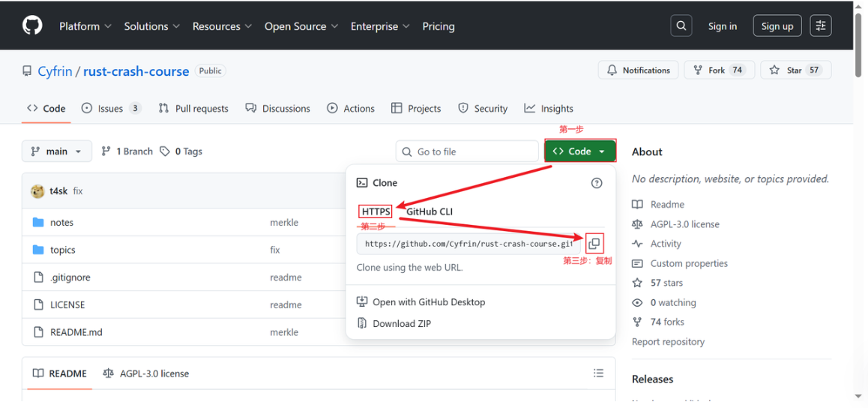Open the Cyfrin owner link
This screenshot has width=868, height=408.
[x=55, y=71]
